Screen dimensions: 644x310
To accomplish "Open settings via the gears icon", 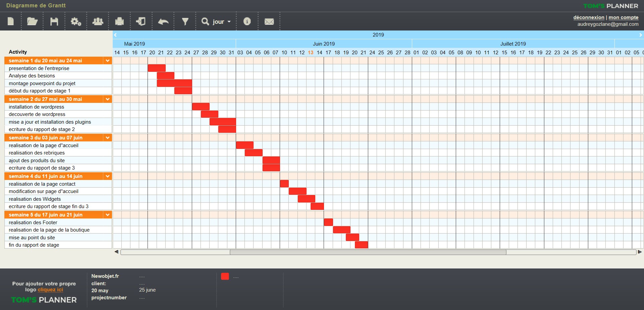I will click(76, 22).
